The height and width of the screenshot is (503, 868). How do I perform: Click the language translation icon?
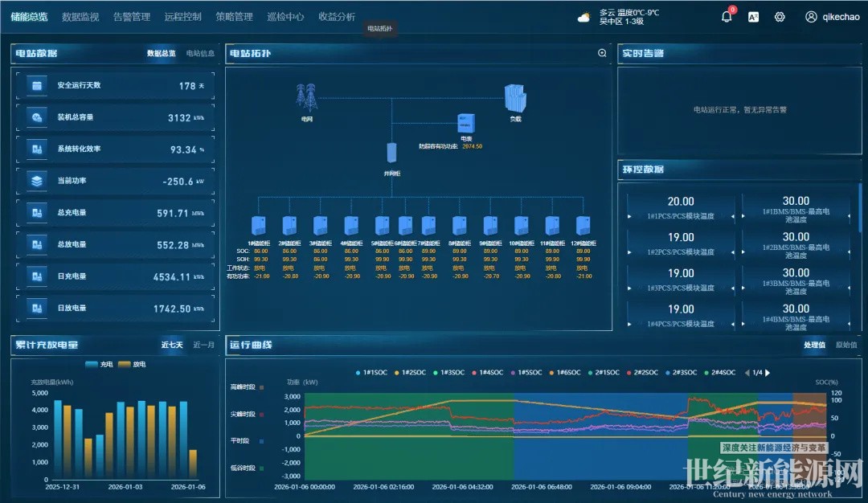[x=753, y=17]
